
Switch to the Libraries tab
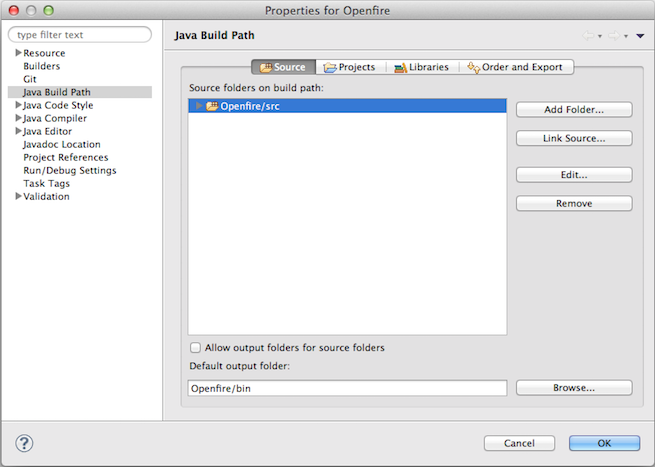pyautogui.click(x=421, y=67)
